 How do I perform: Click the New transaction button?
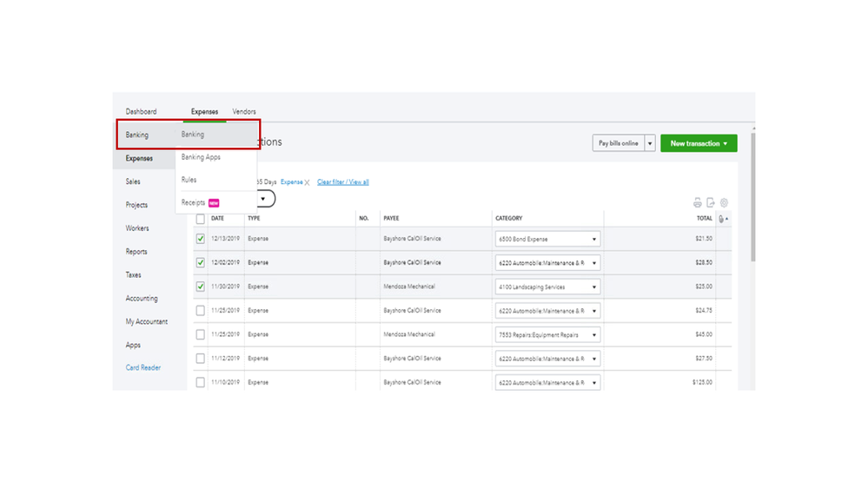(x=699, y=143)
